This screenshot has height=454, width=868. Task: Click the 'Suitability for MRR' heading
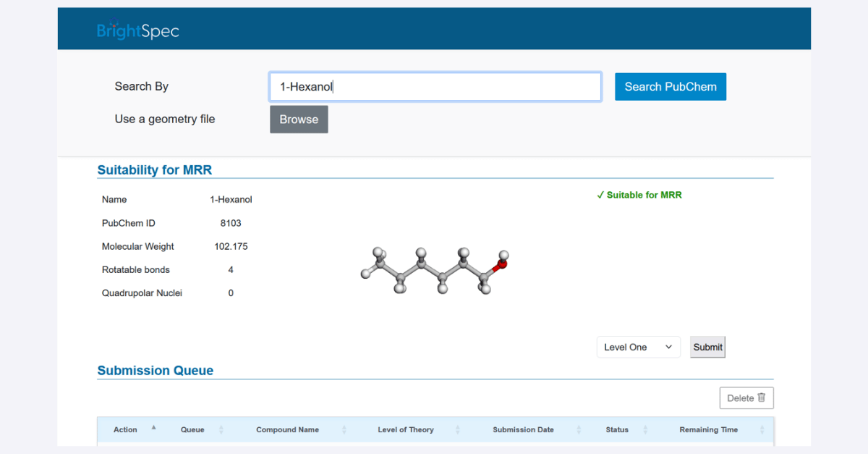coord(155,170)
